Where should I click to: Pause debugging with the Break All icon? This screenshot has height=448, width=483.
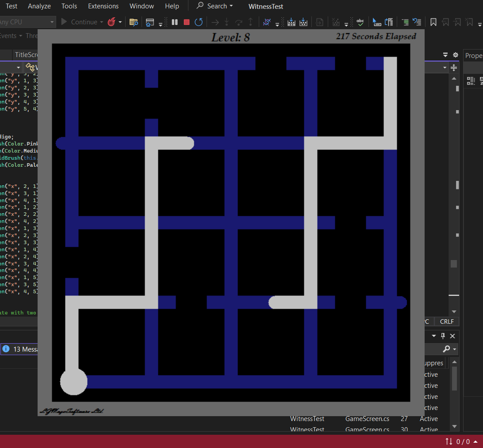coord(175,22)
